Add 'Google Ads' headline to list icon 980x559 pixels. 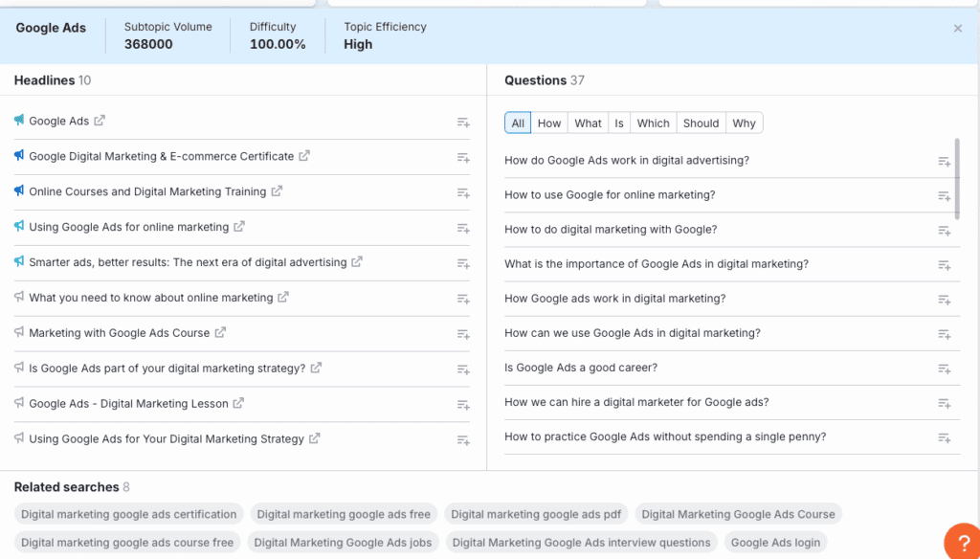[x=463, y=122]
